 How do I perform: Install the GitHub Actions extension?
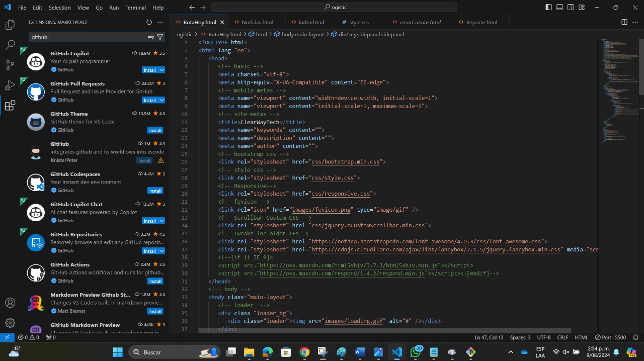(x=155, y=281)
